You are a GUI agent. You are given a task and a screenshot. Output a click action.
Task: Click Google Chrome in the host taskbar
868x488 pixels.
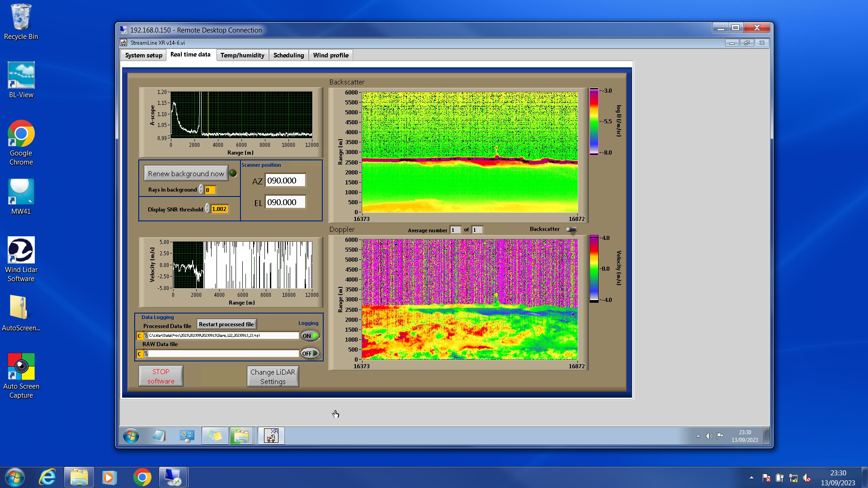click(x=142, y=478)
